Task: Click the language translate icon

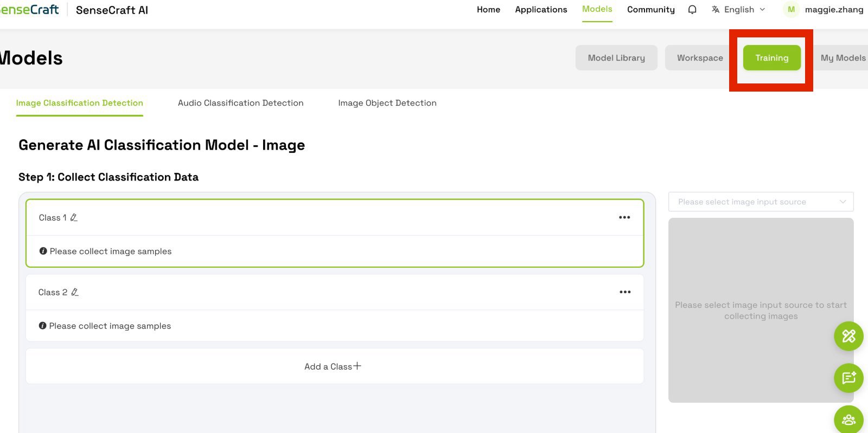Action: point(716,10)
